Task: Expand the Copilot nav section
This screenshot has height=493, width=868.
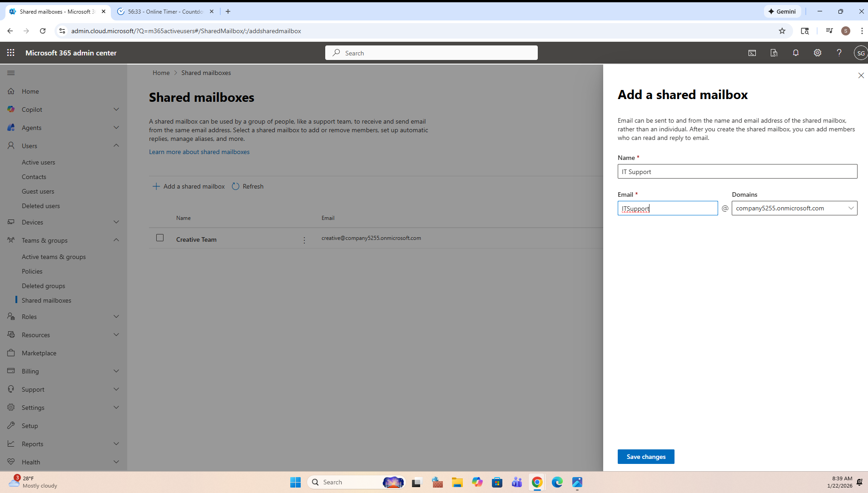Action: pyautogui.click(x=116, y=109)
